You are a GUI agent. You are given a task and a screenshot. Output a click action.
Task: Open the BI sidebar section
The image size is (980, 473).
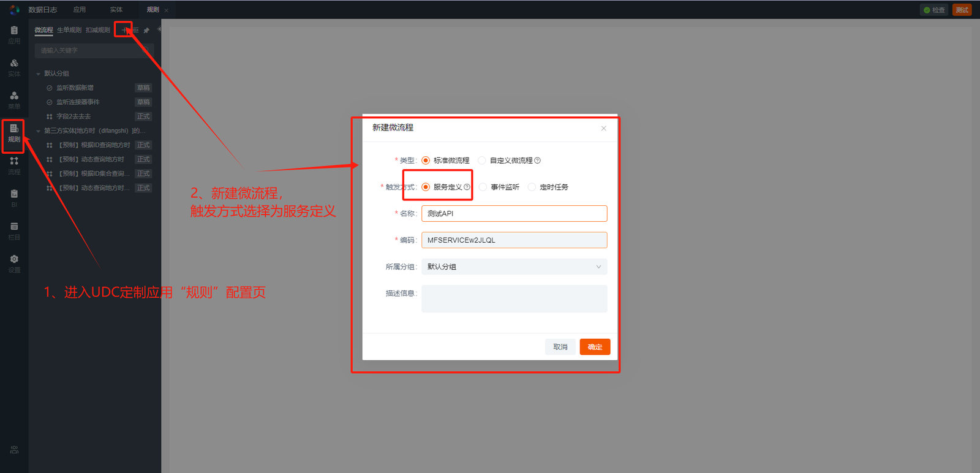14,198
